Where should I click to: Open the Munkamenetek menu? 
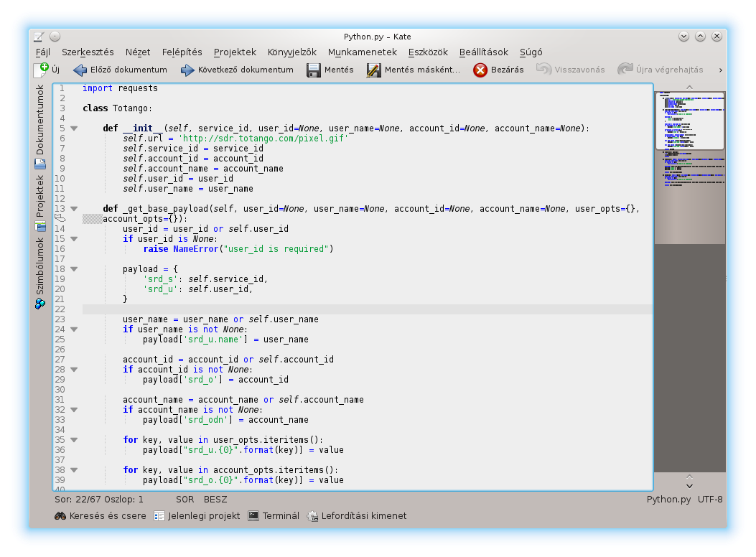[x=362, y=52]
